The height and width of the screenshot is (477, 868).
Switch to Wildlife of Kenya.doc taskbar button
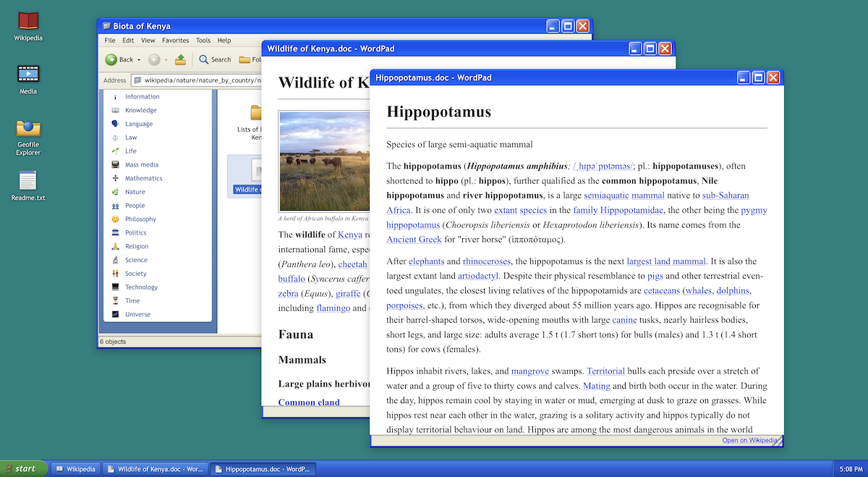pyautogui.click(x=155, y=469)
